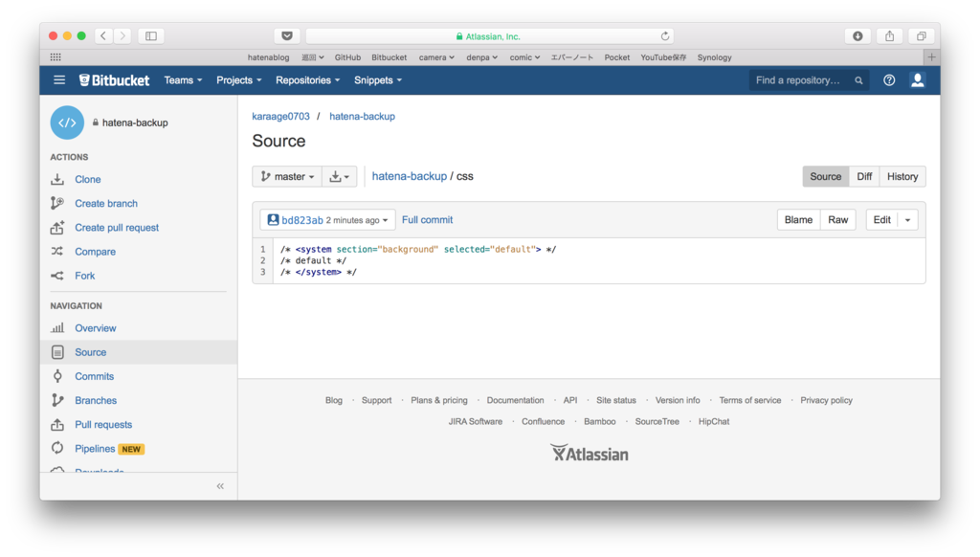980x557 pixels.
Task: Click the Atlassian footer logo
Action: [x=590, y=454]
